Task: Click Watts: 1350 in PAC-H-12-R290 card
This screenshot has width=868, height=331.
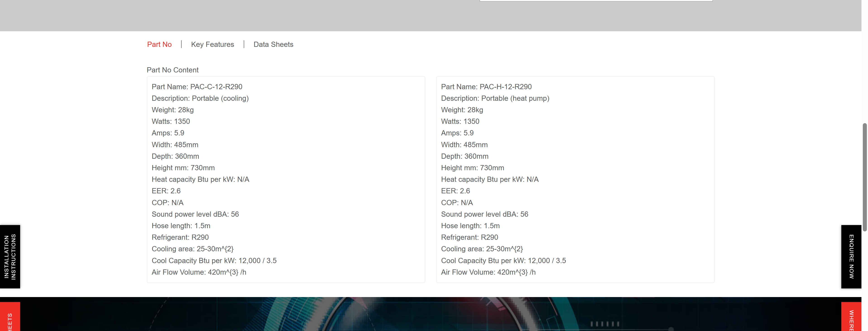Action: coord(460,122)
